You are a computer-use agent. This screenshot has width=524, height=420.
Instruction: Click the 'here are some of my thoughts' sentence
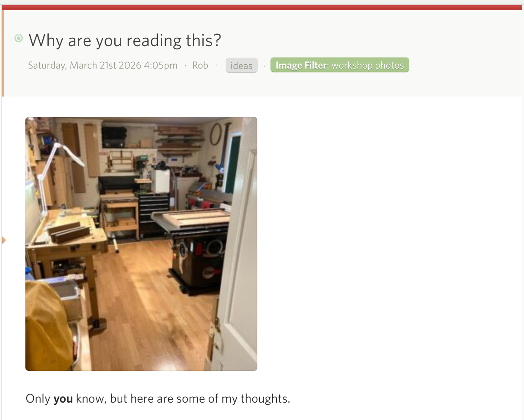point(210,399)
